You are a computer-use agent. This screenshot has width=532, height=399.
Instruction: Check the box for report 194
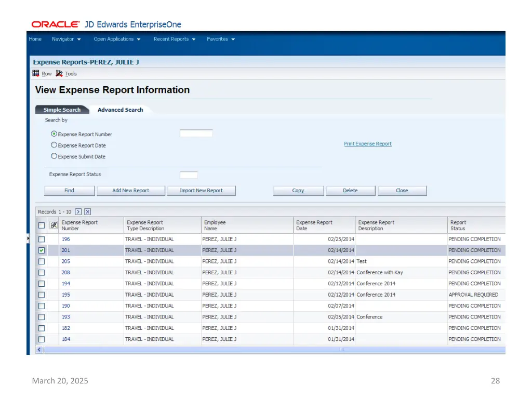(x=42, y=284)
